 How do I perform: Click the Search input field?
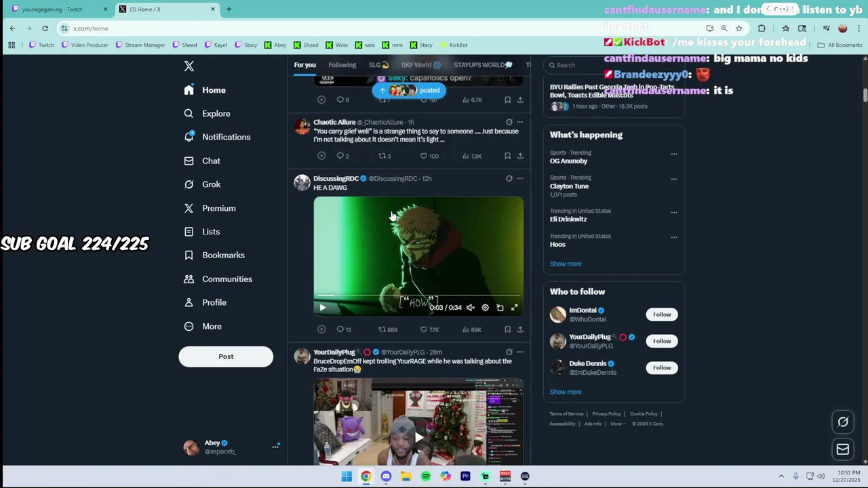tap(614, 65)
